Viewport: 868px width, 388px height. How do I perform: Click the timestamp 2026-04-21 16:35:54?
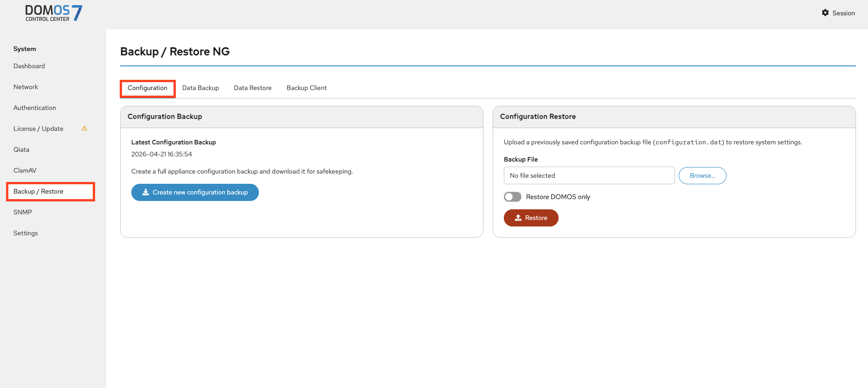click(x=161, y=154)
